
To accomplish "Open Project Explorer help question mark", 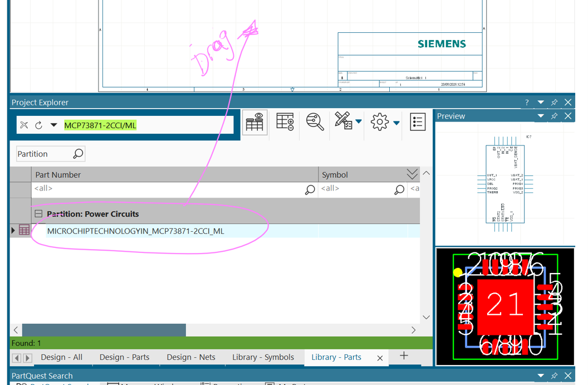I will click(x=527, y=103).
